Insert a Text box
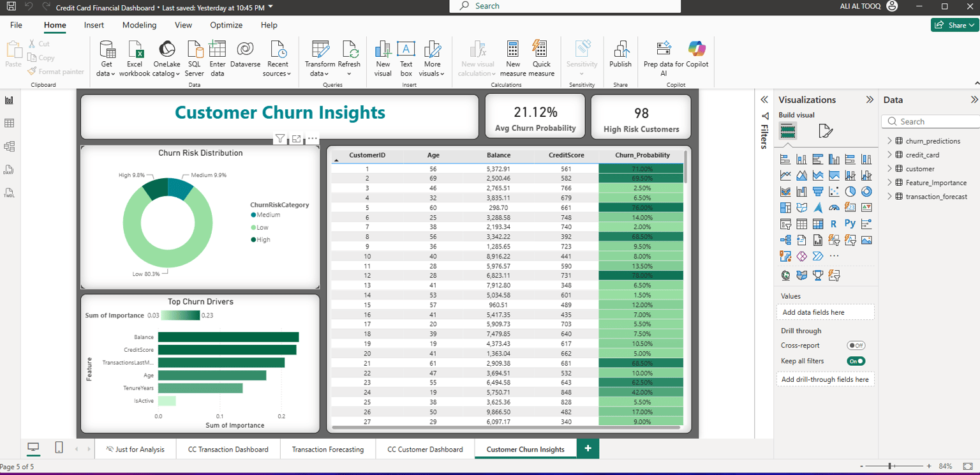Screen dimensions: 980x475 pos(406,50)
